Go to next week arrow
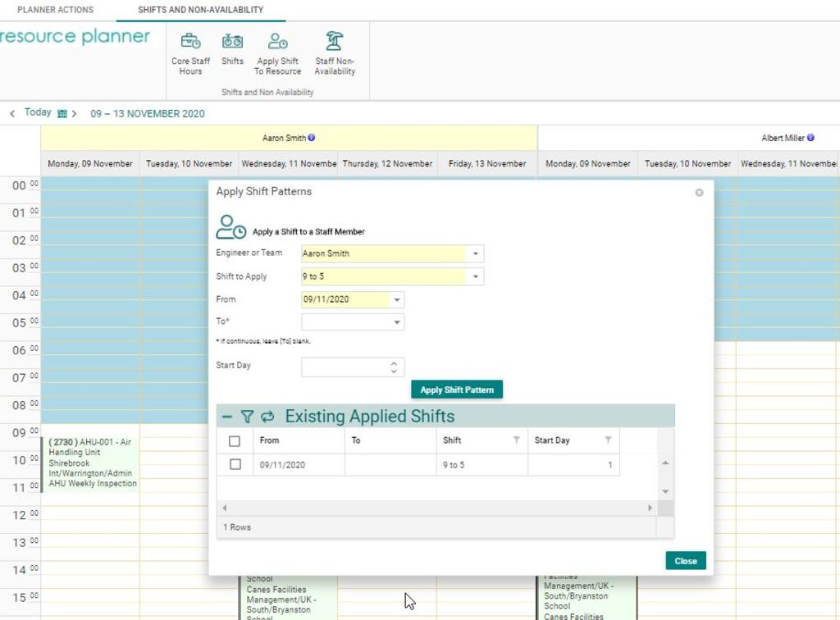Screen dimensions: 840x620 click(75, 113)
